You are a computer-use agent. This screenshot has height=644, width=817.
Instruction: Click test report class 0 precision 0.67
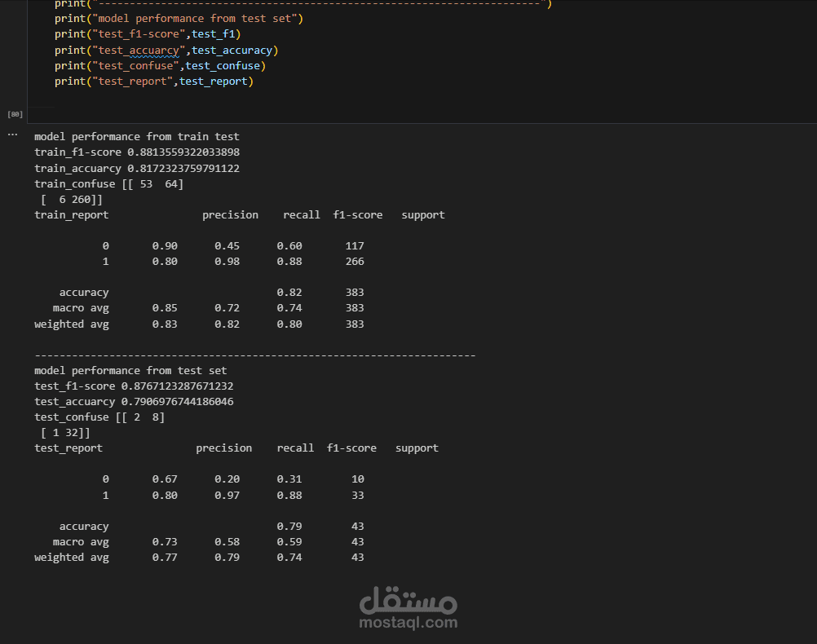[165, 479]
